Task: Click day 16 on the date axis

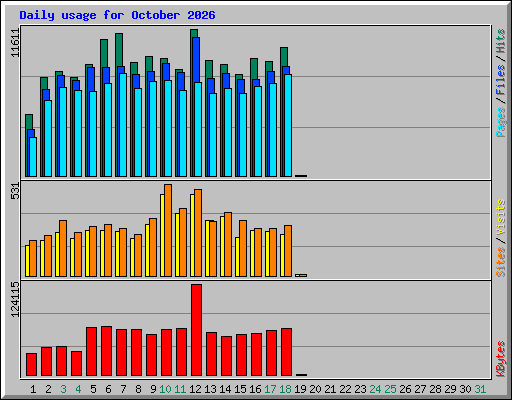Action: [x=255, y=389]
